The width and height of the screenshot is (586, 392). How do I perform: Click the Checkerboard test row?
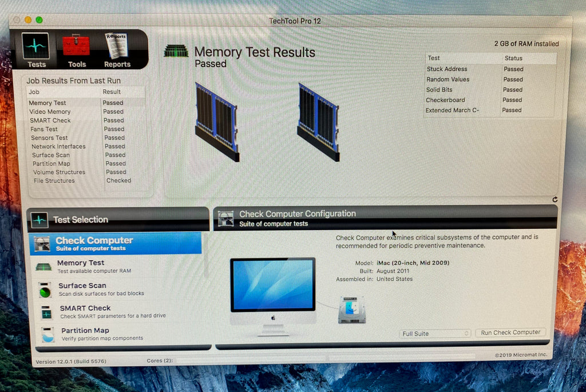coord(445,100)
